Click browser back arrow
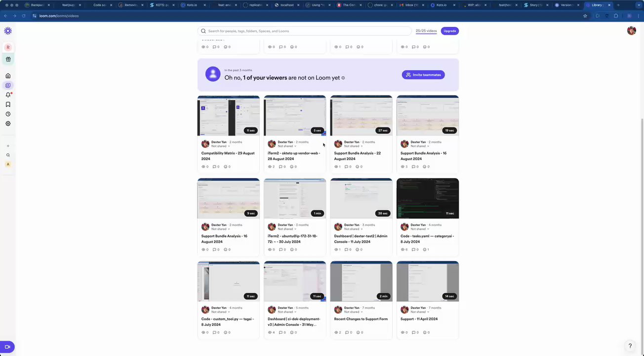Viewport: 644px width, 356px height. tap(5, 16)
